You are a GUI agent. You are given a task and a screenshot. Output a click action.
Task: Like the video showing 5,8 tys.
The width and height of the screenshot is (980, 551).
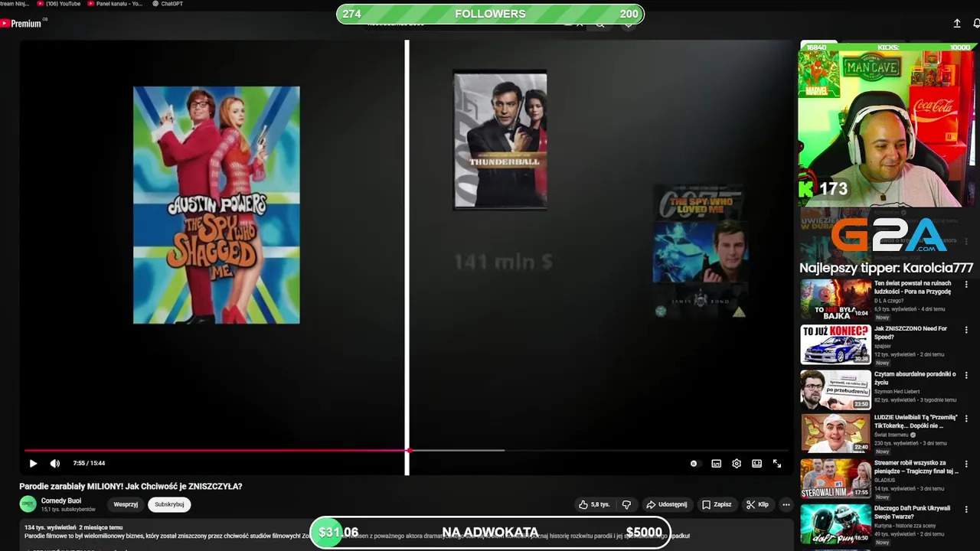click(594, 504)
